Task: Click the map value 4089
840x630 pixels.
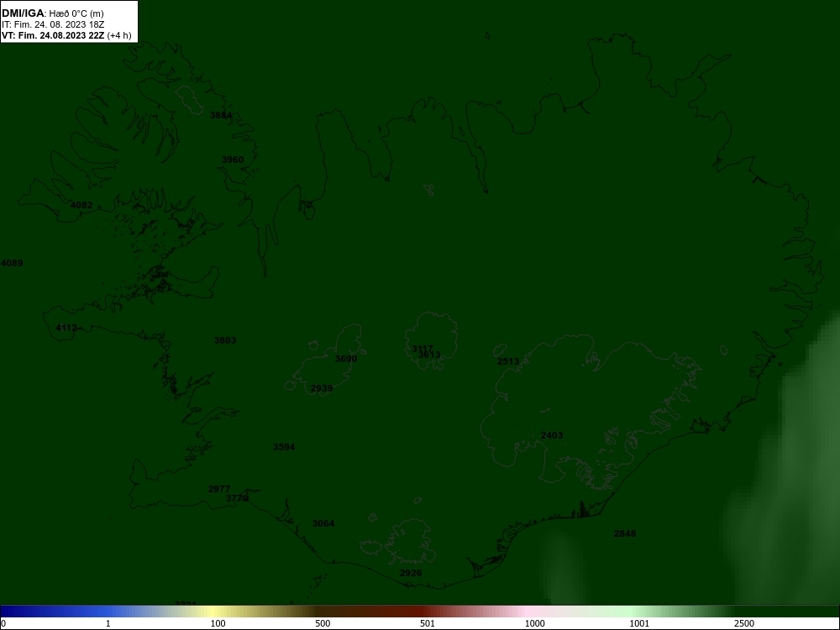Action: (x=12, y=263)
